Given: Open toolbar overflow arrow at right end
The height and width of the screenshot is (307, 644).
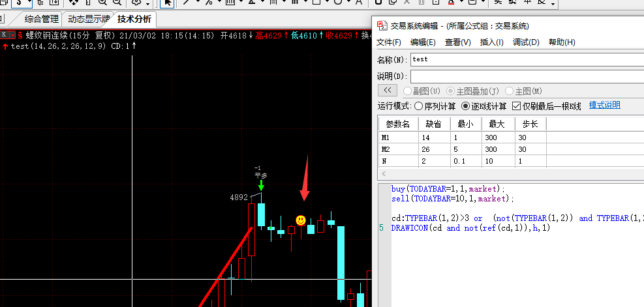Looking at the screenshot, I should point(553,4).
